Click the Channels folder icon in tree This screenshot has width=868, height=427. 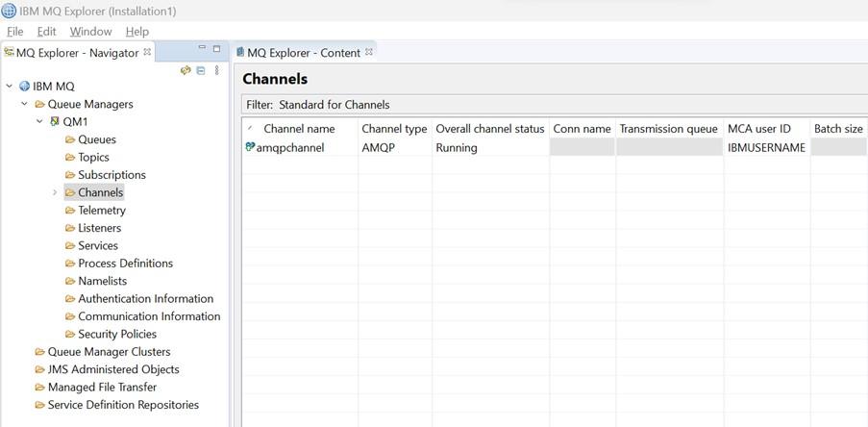(x=70, y=192)
